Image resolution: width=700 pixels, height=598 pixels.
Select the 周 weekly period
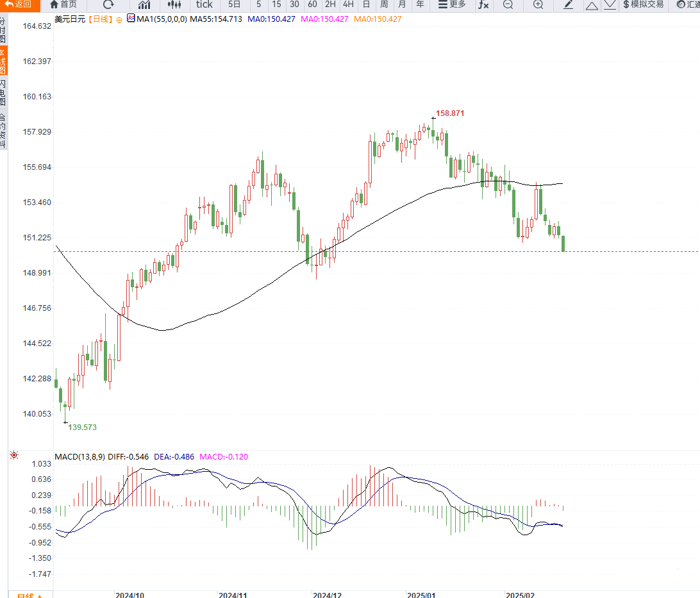tap(384, 4)
